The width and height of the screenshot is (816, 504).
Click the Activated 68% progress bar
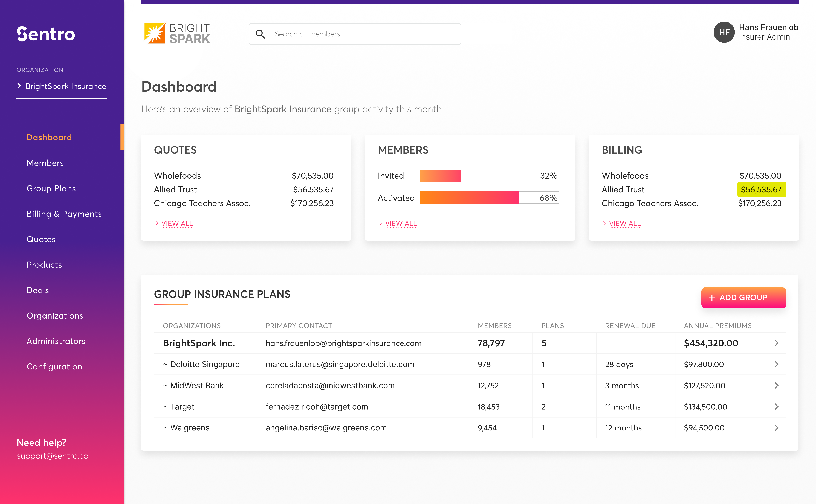(489, 198)
